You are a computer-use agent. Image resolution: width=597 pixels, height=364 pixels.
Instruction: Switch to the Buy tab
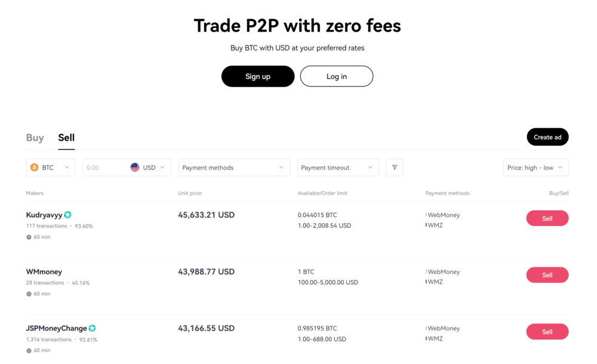click(x=35, y=137)
